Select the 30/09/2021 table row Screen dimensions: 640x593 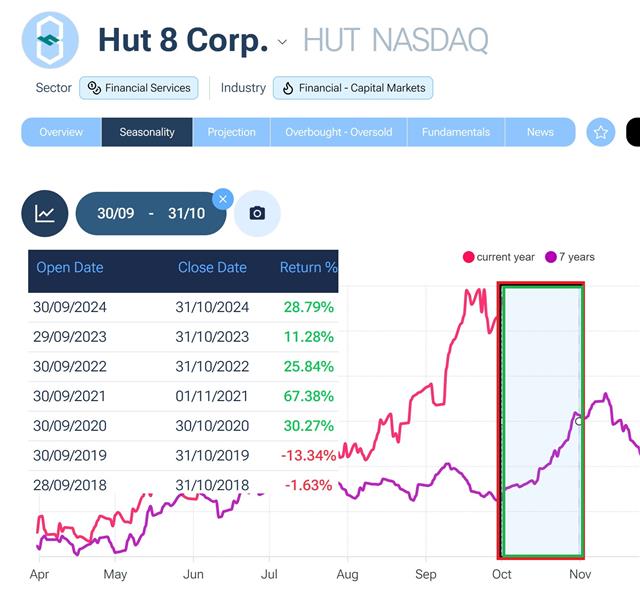[x=183, y=396]
